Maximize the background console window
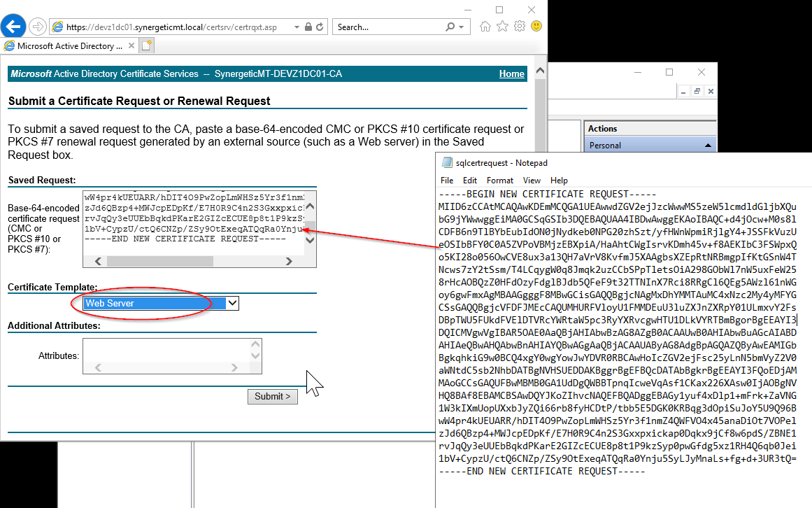Viewport: 812px width, 508px height. pyautogui.click(x=669, y=72)
